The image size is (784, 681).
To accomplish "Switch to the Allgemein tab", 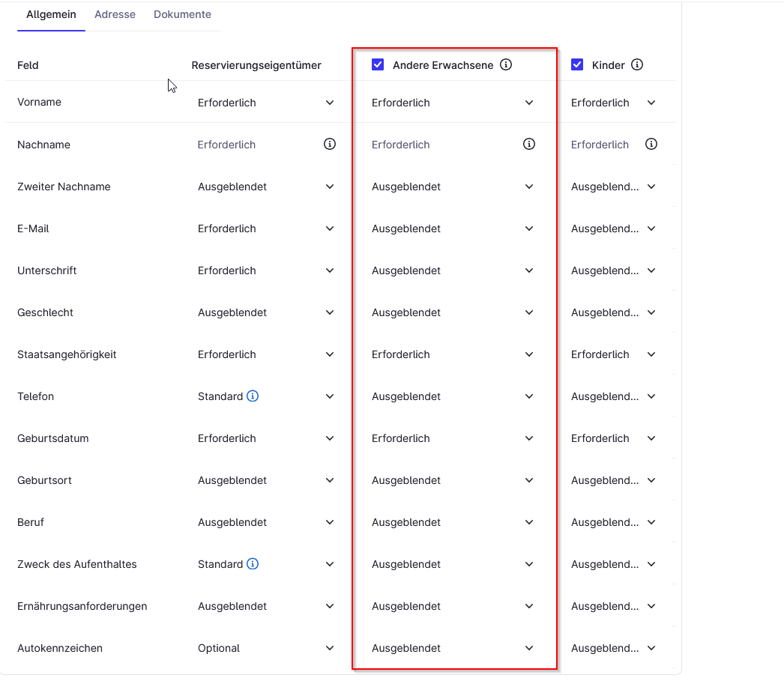I will pyautogui.click(x=51, y=15).
